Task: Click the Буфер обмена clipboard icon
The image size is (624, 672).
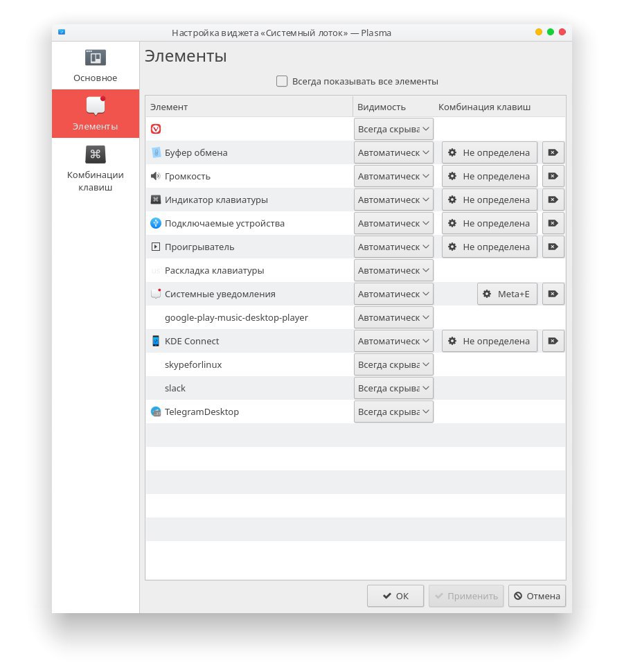Action: click(x=156, y=152)
